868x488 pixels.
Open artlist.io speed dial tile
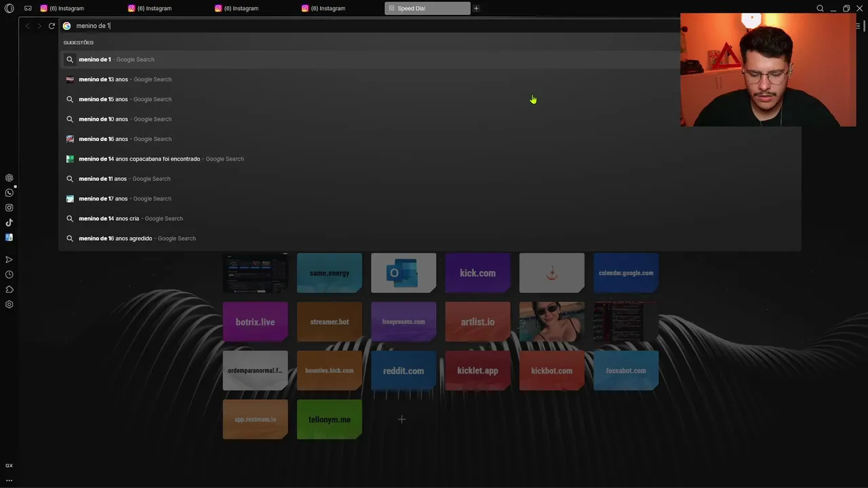[477, 322]
